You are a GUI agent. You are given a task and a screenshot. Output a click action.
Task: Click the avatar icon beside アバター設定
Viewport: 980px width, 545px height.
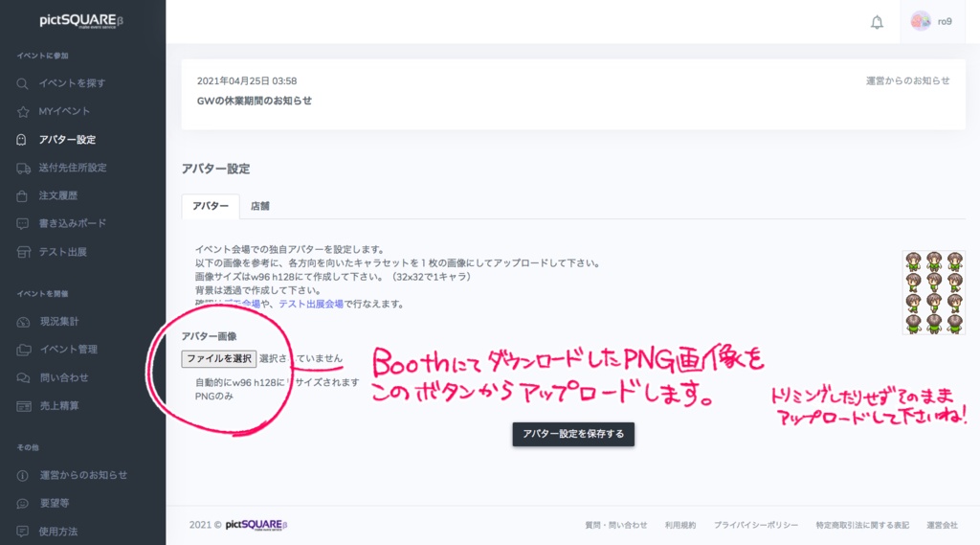(21, 140)
